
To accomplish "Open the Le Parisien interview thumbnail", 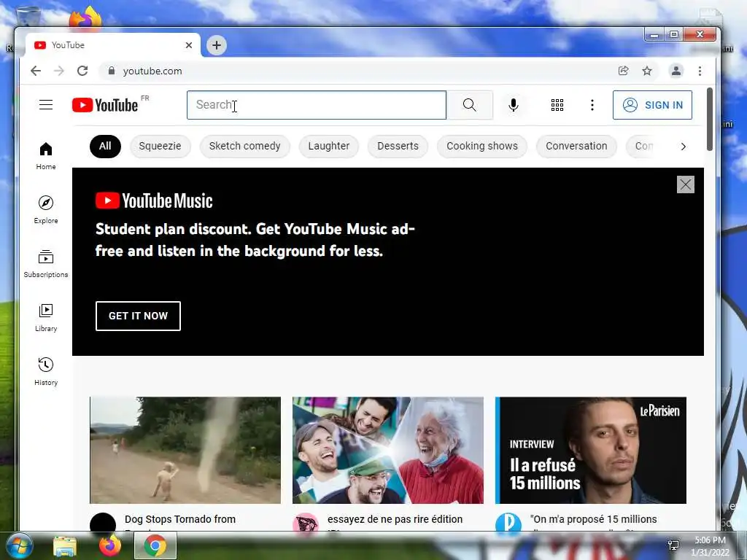I will 591,450.
